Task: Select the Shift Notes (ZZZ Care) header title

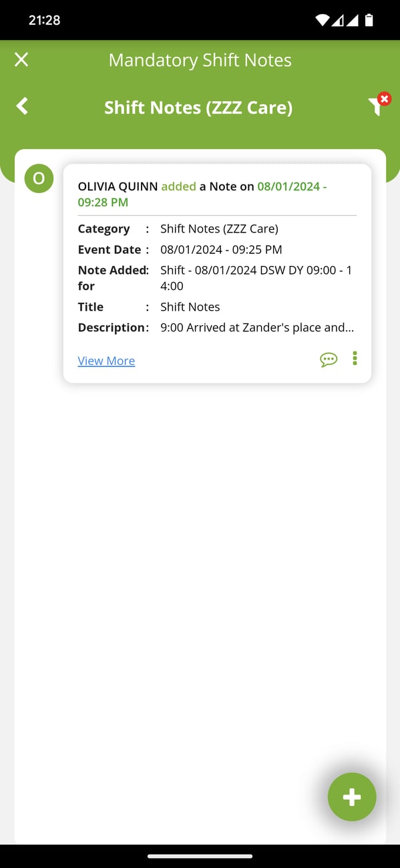Action: tap(198, 107)
